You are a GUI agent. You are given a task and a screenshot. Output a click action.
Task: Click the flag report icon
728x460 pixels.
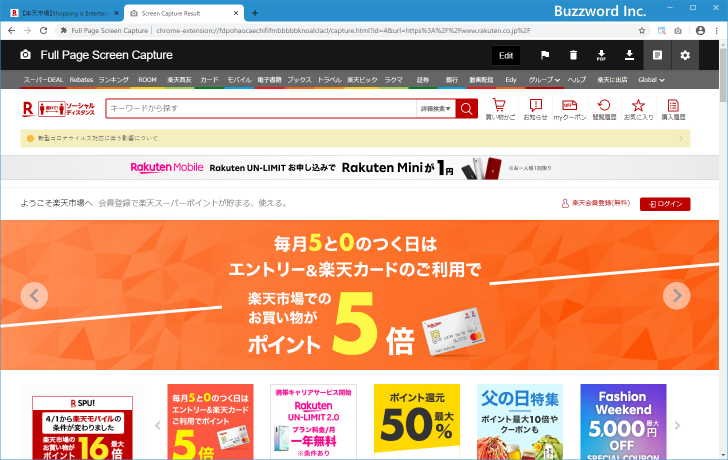point(545,55)
